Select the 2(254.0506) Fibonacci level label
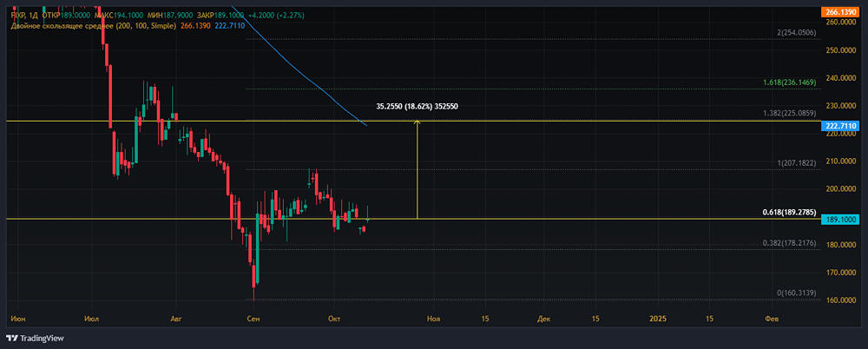Screen dimensions: 868x349 [x=796, y=33]
